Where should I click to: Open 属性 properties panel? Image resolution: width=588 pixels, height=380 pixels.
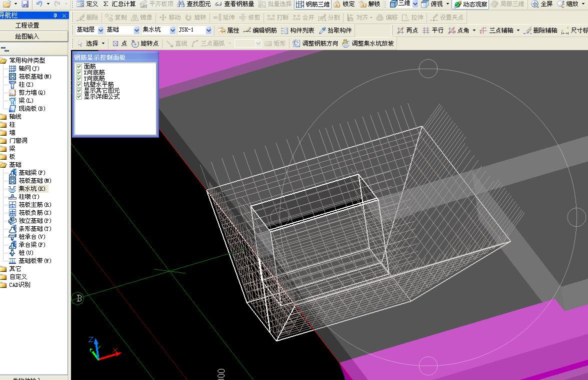point(229,31)
